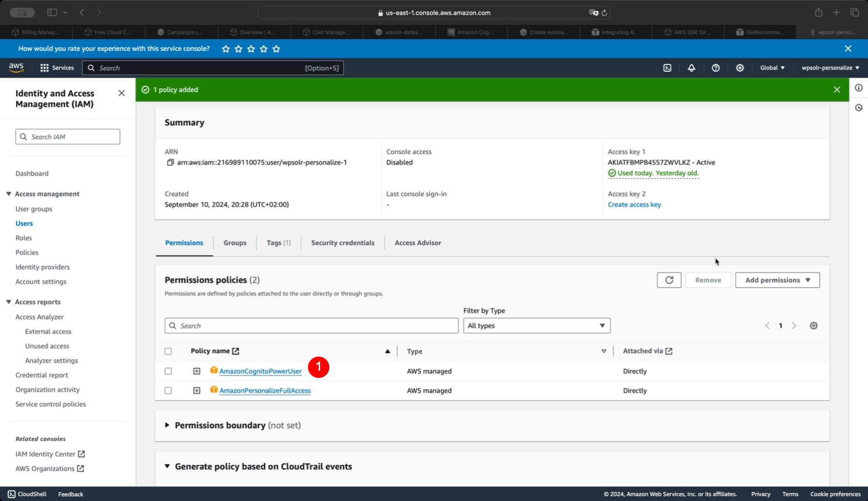Open Policies in IAM sidebar
The height and width of the screenshot is (501, 868).
point(27,252)
